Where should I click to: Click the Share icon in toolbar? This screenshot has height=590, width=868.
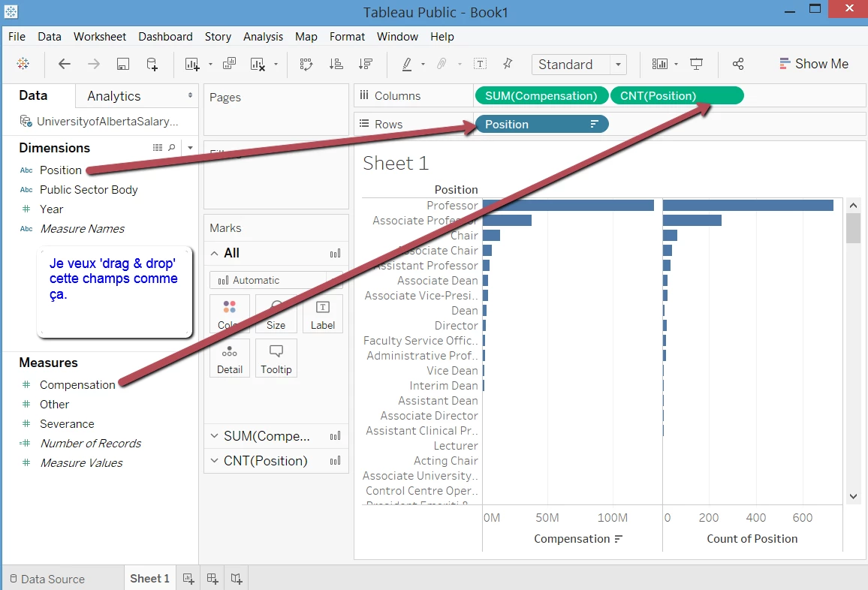[x=738, y=64]
